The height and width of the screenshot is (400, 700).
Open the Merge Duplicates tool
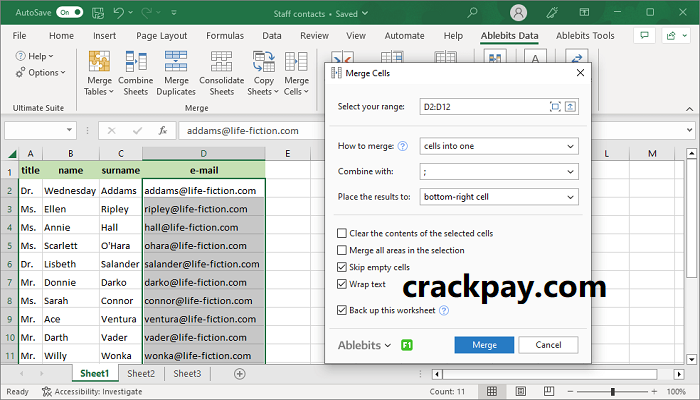click(176, 73)
